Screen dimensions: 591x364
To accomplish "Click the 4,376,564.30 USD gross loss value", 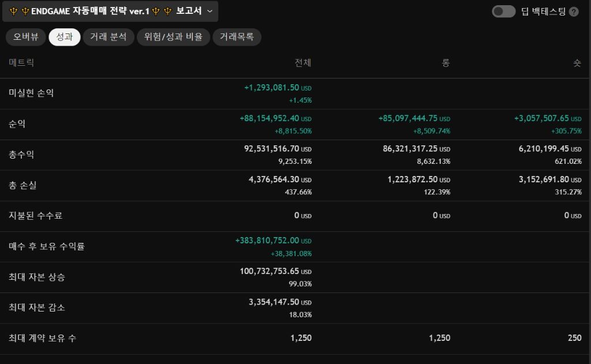I will 280,179.
